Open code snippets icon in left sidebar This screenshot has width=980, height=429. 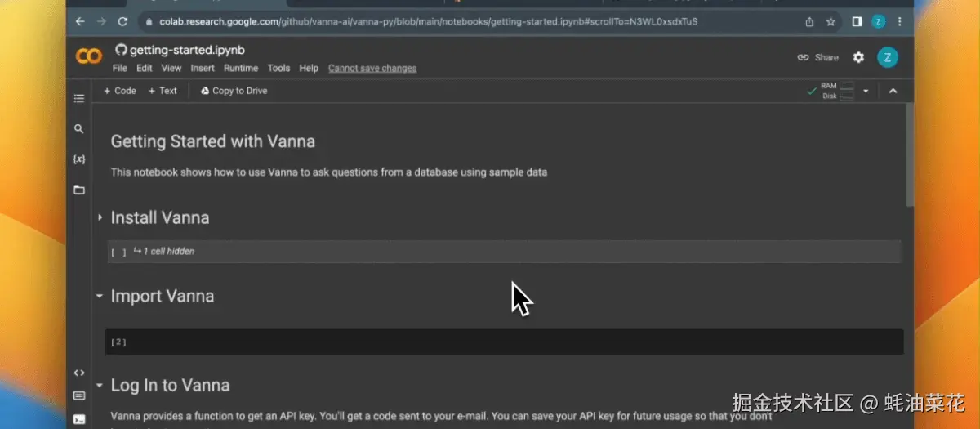(x=79, y=373)
